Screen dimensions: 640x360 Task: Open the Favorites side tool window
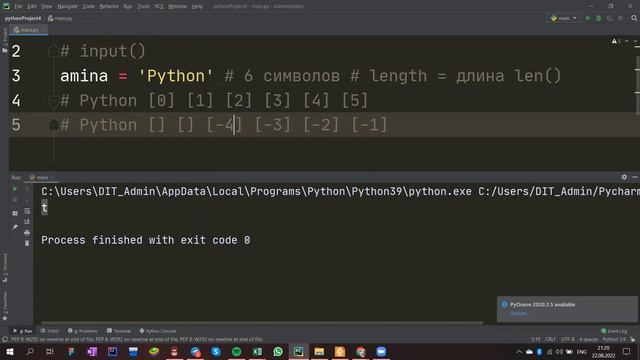point(5,306)
